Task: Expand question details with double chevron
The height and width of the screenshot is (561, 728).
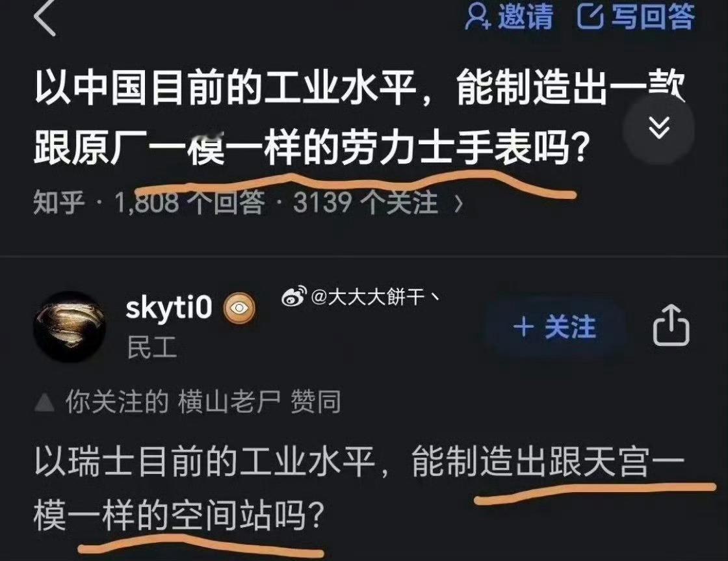Action: (659, 128)
